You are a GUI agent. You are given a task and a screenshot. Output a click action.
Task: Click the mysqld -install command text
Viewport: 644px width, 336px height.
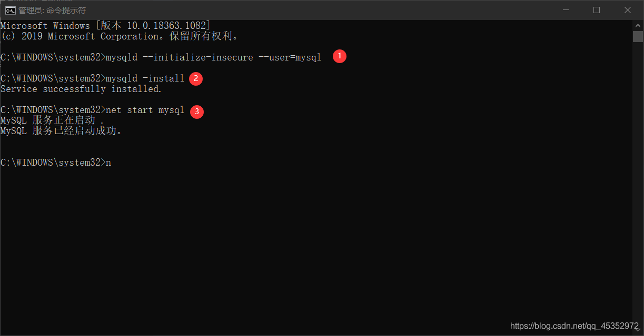pyautogui.click(x=145, y=78)
